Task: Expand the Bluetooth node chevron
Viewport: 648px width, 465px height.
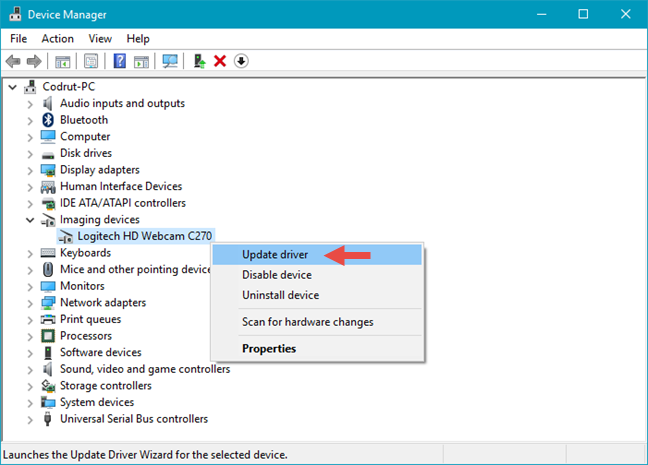Action: click(x=30, y=120)
